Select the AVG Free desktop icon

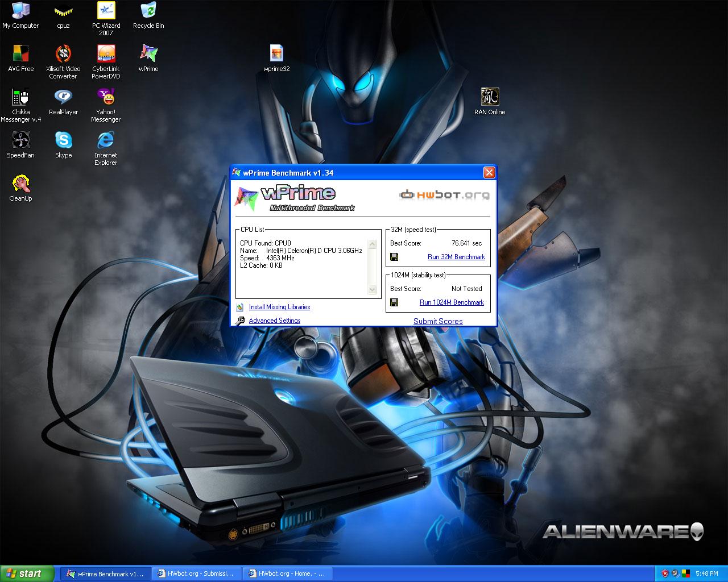20,59
